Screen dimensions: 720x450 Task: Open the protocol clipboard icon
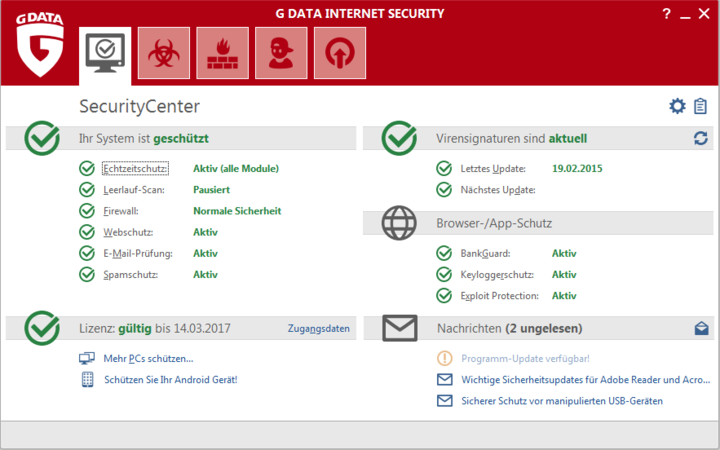point(700,106)
